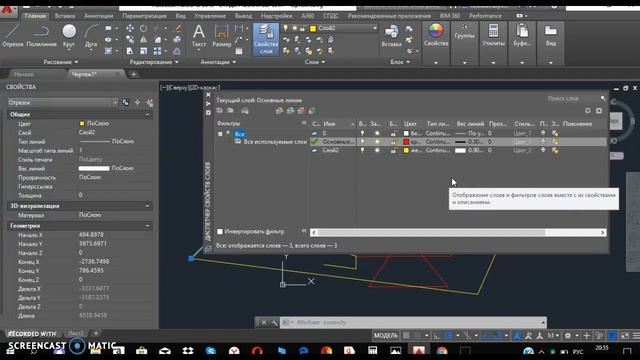Open the Группы ribbon panel
Viewport: 640px width, 360px height.
pos(464,32)
